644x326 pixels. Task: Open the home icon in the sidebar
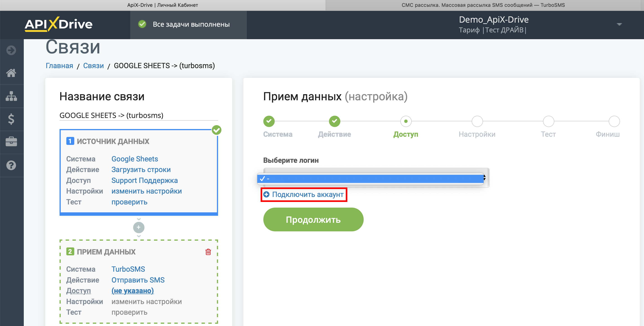pyautogui.click(x=11, y=73)
